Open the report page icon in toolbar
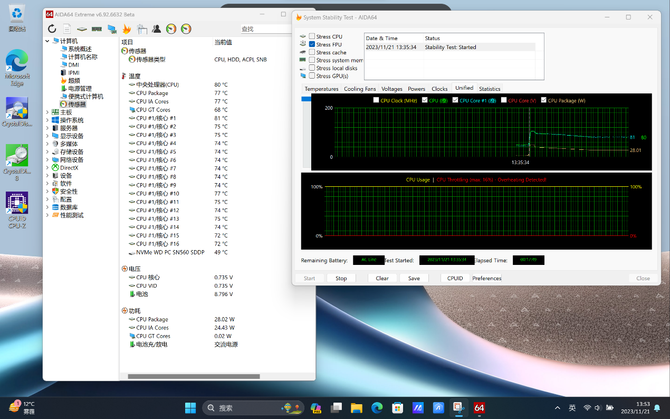This screenshot has height=419, width=670. pyautogui.click(x=67, y=29)
